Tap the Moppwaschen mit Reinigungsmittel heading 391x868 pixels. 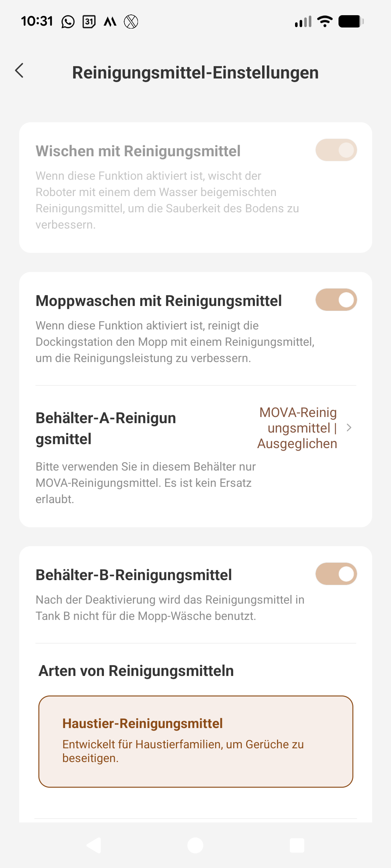coord(159,301)
